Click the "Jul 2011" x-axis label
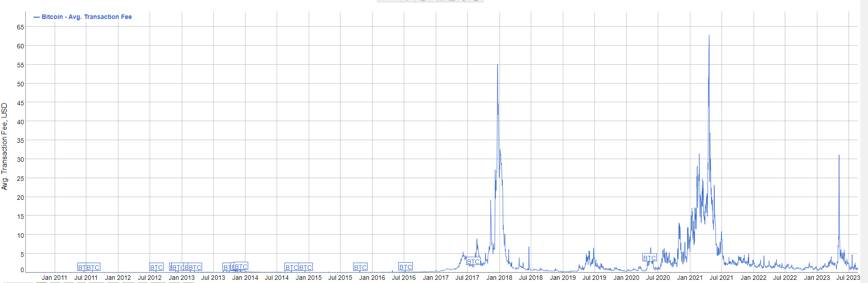The width and height of the screenshot is (868, 283). [86, 278]
